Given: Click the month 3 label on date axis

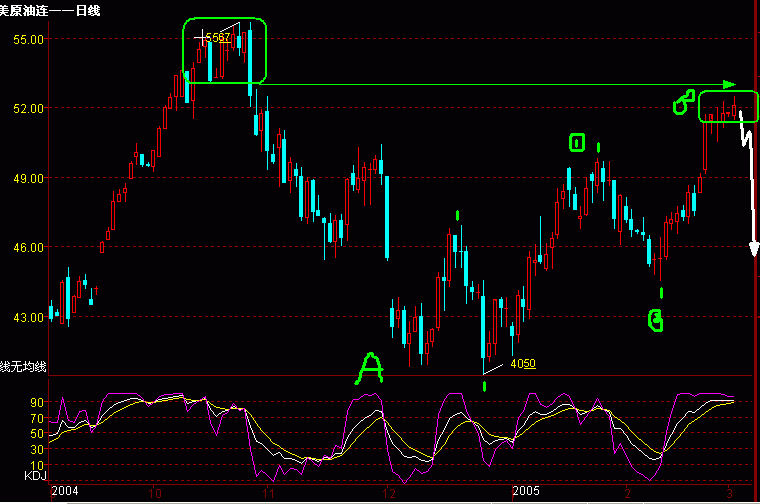Looking at the screenshot, I should click(x=729, y=494).
